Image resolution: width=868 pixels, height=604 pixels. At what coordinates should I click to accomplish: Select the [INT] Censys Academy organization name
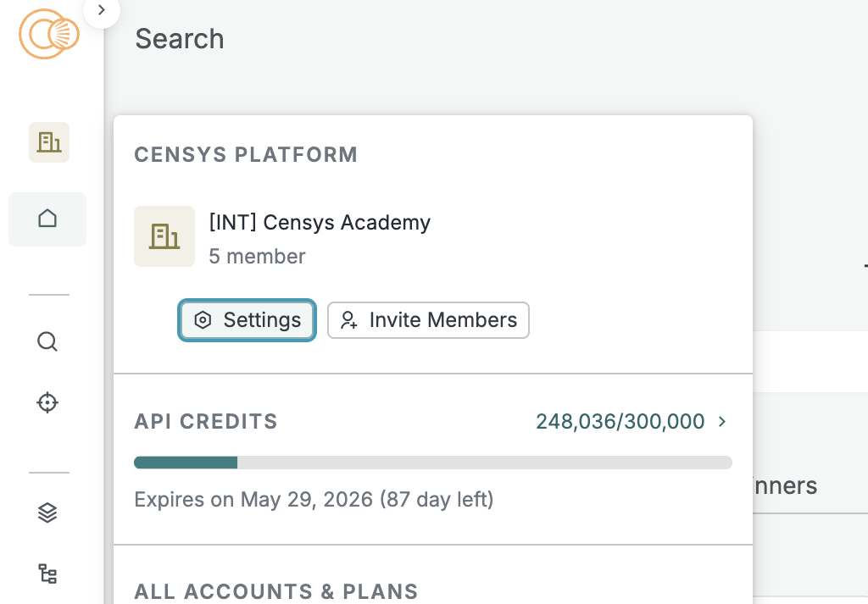point(320,223)
